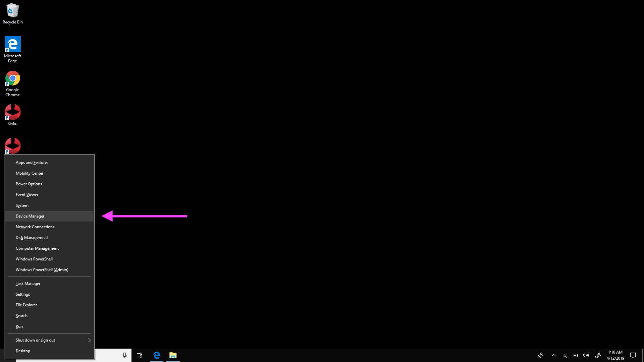Open Microsoft Edge desktop shortcut
The image size is (644, 362).
pyautogui.click(x=12, y=45)
